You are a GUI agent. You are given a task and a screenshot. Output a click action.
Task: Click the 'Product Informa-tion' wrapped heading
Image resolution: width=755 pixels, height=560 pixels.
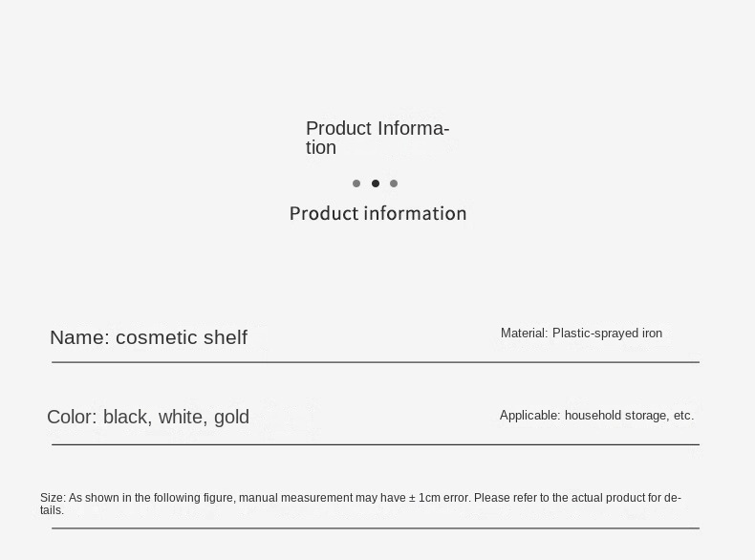(x=377, y=138)
